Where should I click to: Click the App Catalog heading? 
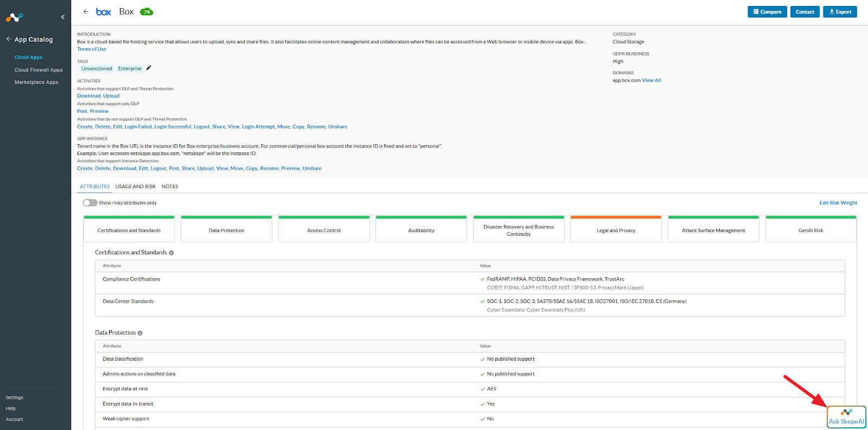tap(34, 40)
